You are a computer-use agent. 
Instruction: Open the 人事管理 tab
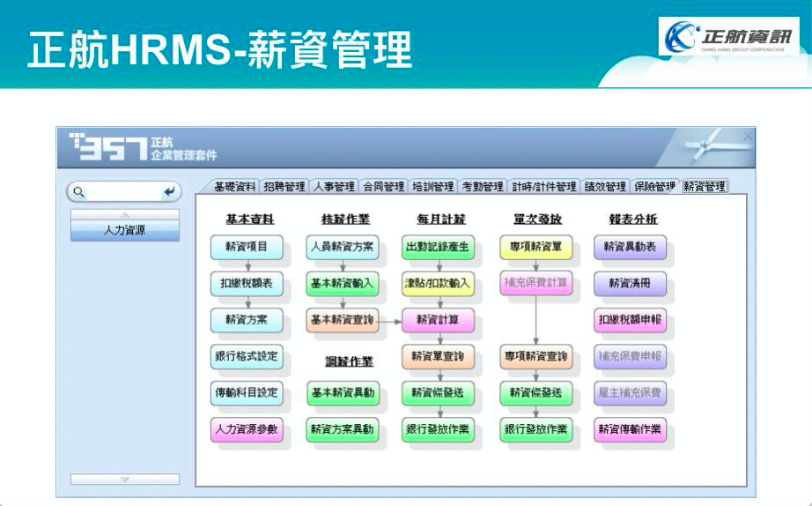(x=334, y=187)
